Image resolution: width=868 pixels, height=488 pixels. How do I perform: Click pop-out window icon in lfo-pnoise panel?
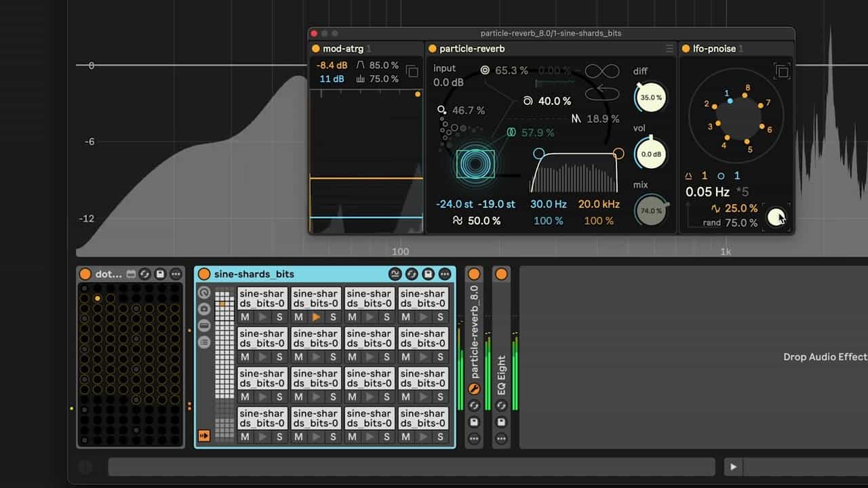[x=782, y=71]
